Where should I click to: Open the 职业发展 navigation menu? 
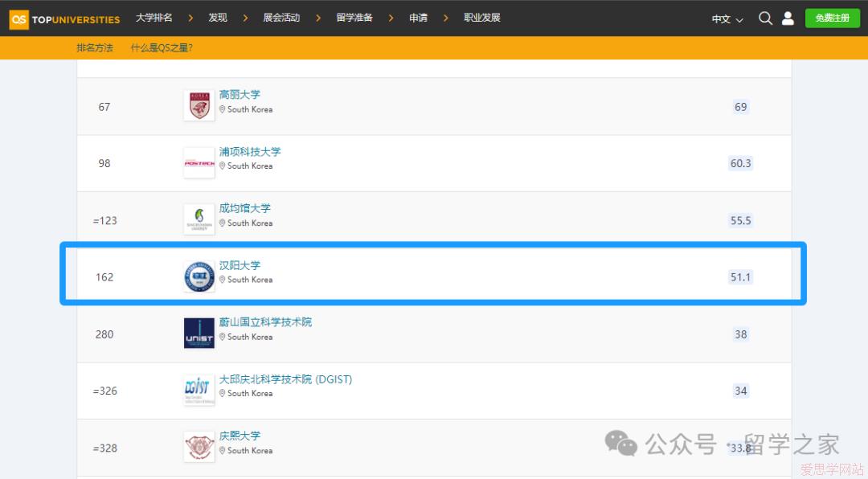click(482, 18)
